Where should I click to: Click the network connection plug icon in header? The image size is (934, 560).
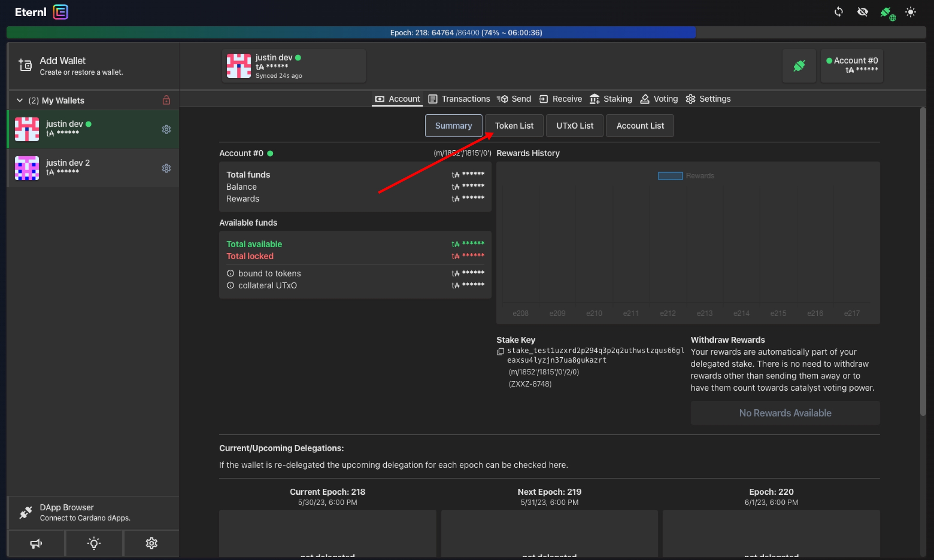[887, 13]
